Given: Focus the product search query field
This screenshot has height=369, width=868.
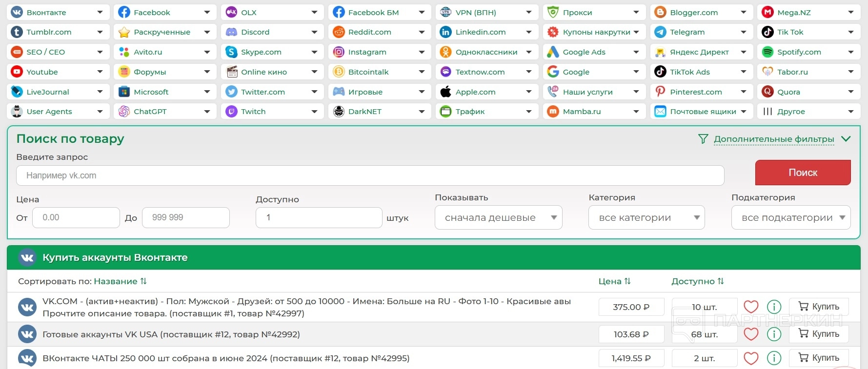Looking at the screenshot, I should point(370,175).
